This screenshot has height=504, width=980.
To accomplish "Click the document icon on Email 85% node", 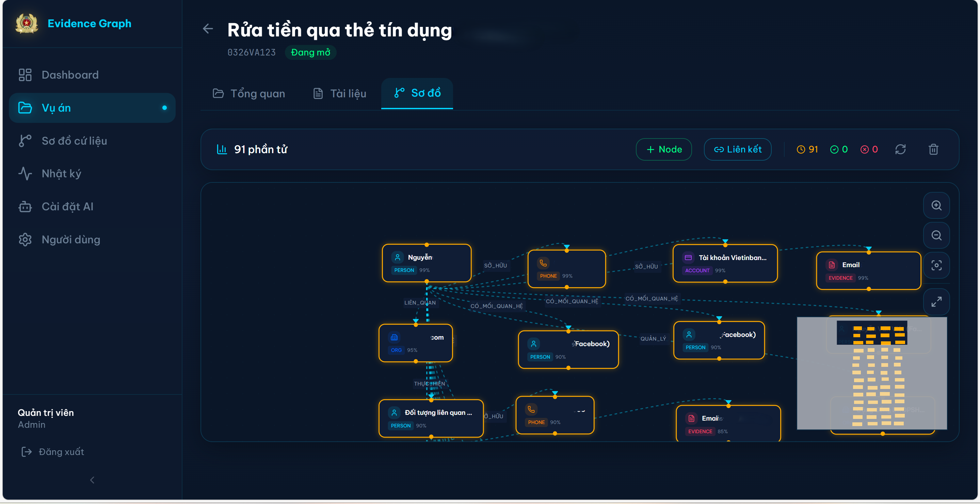I will (x=691, y=419).
